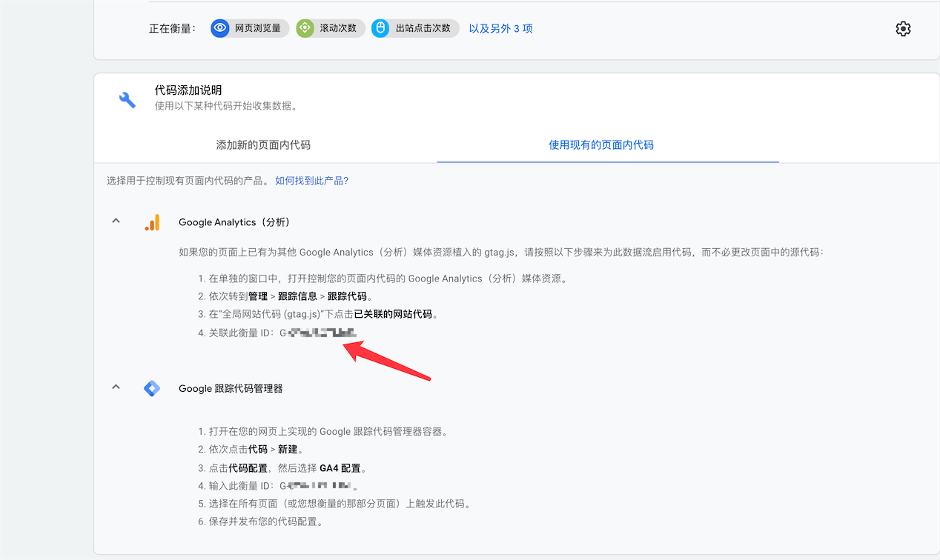Click the Google 跟踪代码管理器 section header

click(230, 387)
